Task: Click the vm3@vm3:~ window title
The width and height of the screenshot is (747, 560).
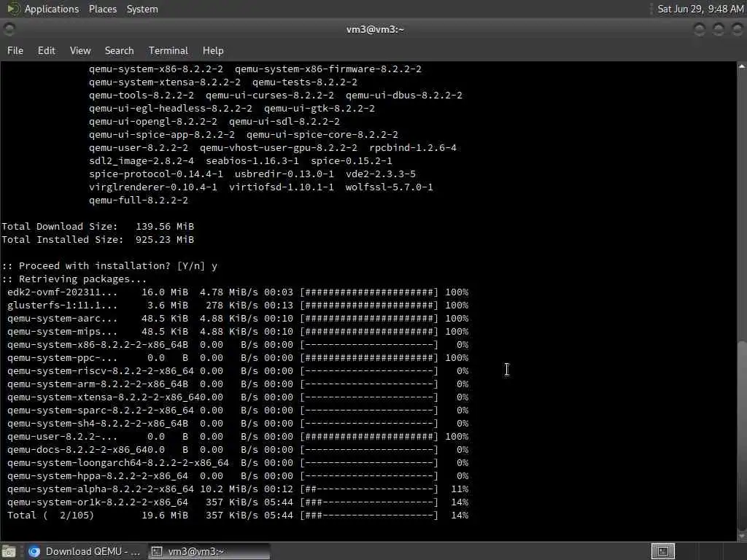Action: [375, 29]
